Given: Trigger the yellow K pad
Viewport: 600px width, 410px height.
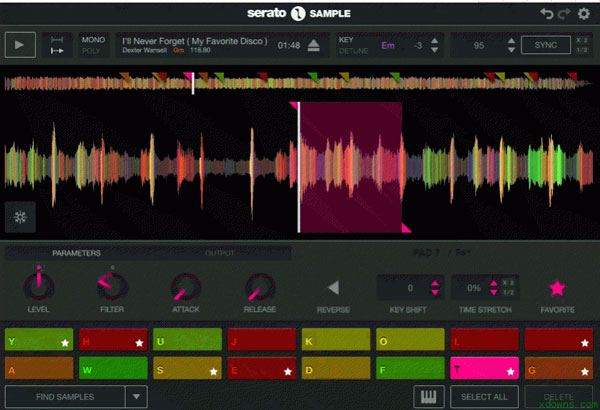Looking at the screenshot, I should click(x=336, y=339).
